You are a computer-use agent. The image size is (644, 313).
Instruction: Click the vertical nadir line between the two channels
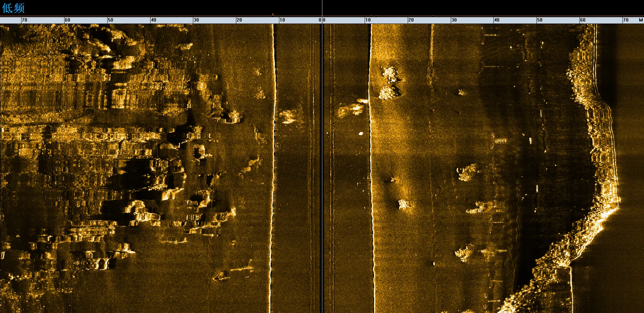pyautogui.click(x=322, y=168)
